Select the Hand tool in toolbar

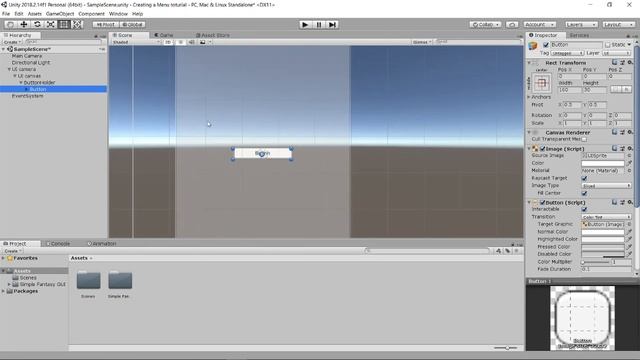click(x=10, y=24)
